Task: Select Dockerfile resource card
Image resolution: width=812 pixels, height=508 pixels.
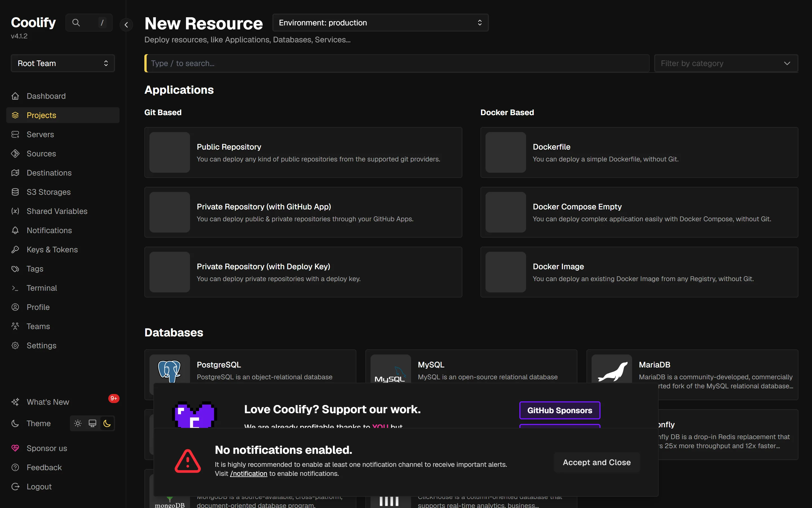Action: click(x=639, y=152)
